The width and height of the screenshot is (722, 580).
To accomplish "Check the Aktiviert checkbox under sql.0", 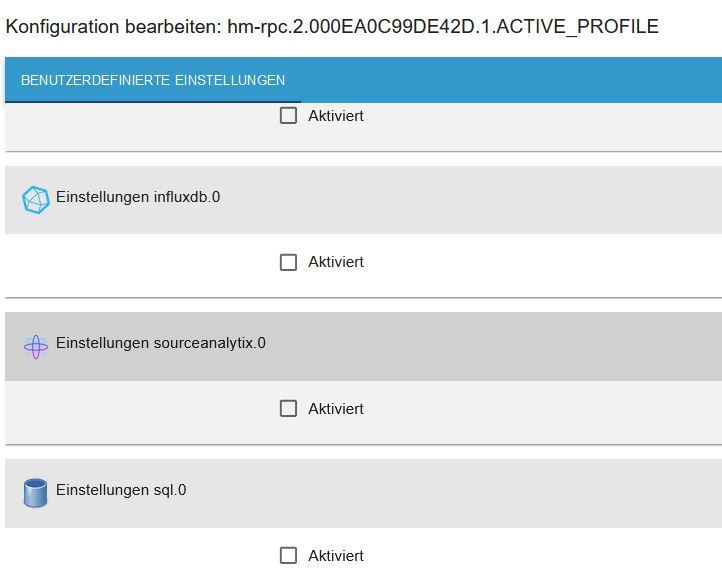I will click(289, 555).
